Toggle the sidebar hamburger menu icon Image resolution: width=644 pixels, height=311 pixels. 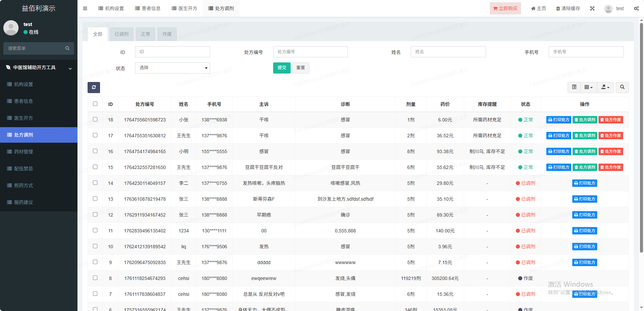pyautogui.click(x=85, y=8)
